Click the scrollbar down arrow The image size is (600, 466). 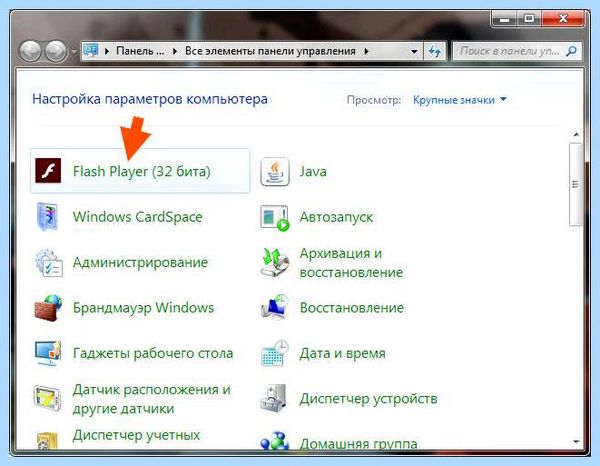pyautogui.click(x=576, y=442)
